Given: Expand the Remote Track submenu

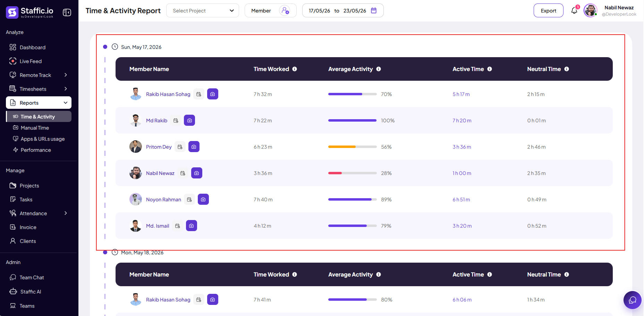Looking at the screenshot, I should [66, 75].
